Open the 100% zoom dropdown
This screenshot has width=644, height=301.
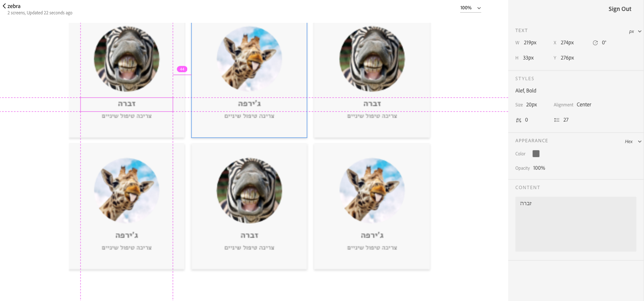[471, 8]
